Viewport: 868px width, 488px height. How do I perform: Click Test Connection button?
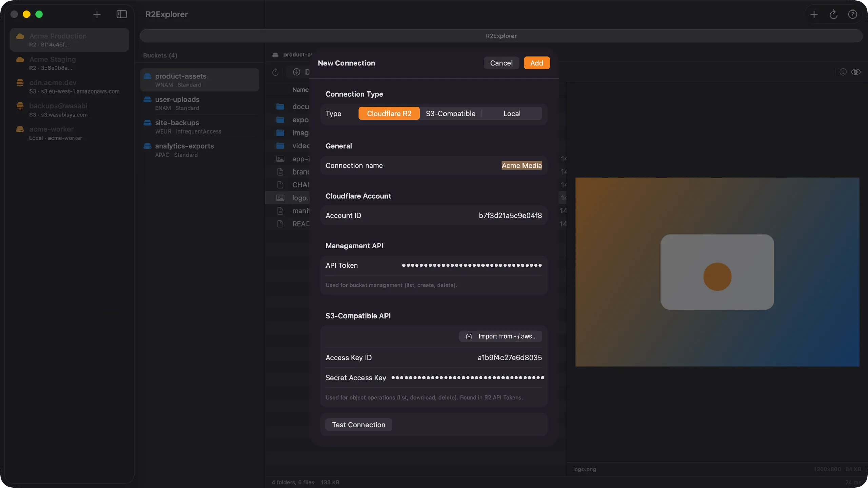click(358, 425)
